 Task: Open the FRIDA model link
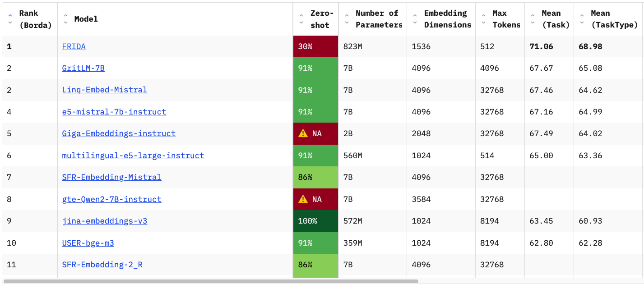point(74,46)
